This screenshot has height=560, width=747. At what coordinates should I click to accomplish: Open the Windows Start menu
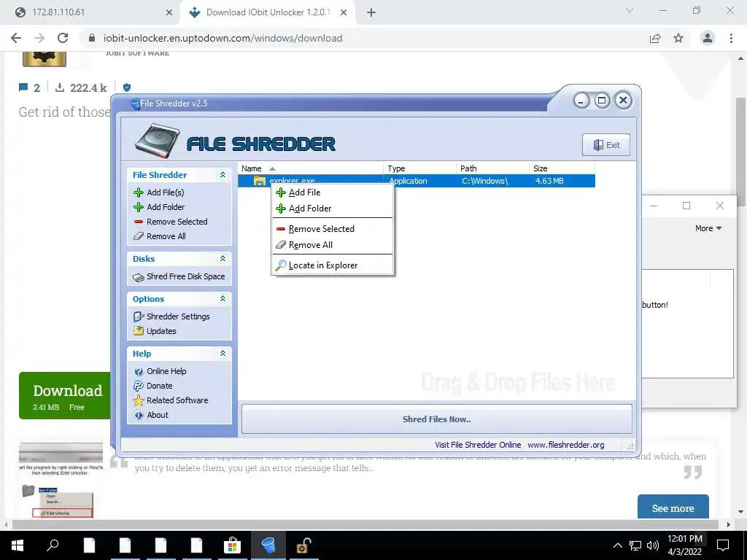pos(18,545)
